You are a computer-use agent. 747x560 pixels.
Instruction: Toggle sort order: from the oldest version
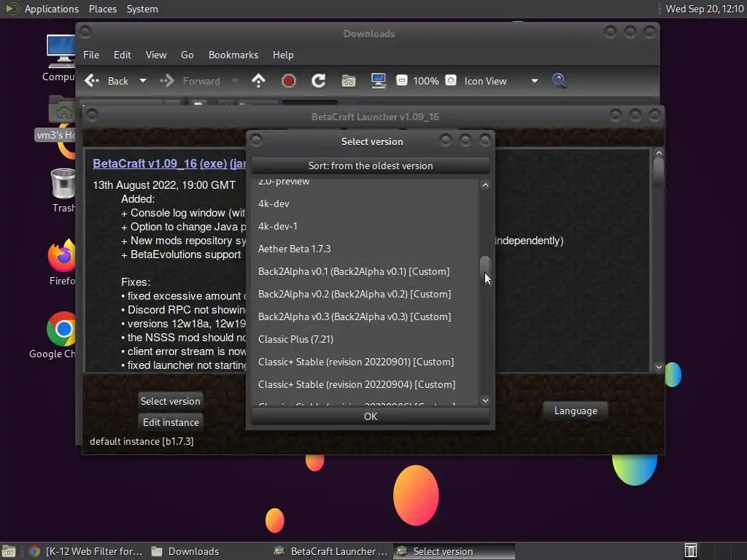370,166
